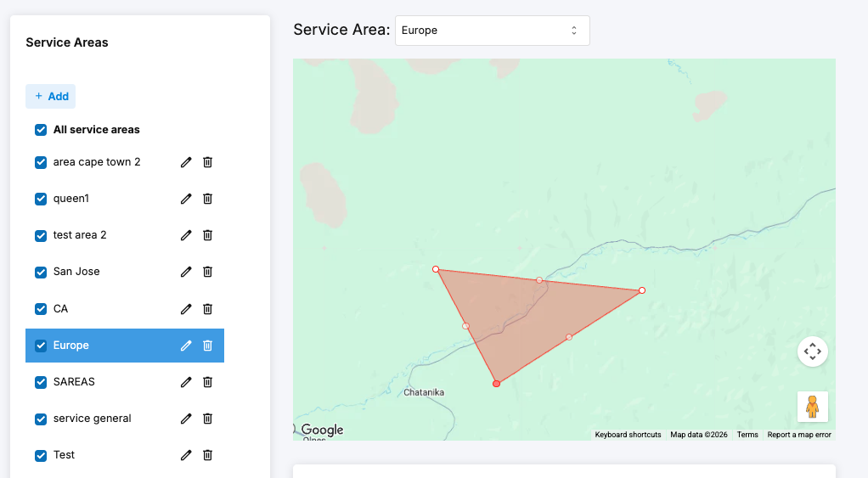Delete the SAREAS service area
Viewport: 868px width, 478px height.
207,382
